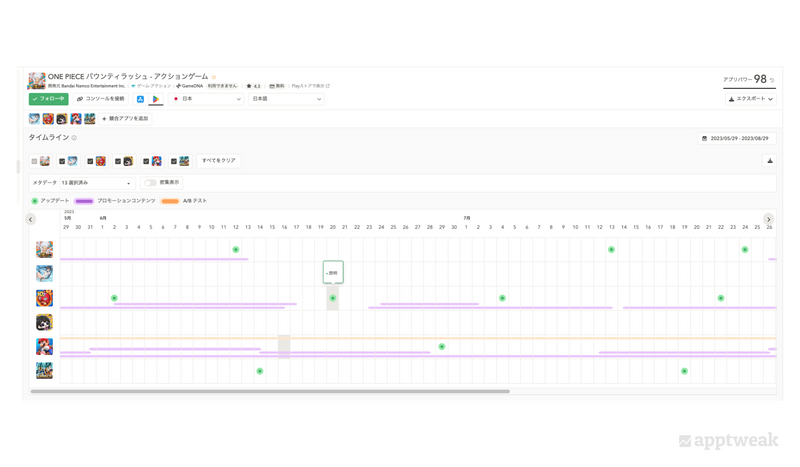Open the third competitor app icon below the follow button

(62, 118)
